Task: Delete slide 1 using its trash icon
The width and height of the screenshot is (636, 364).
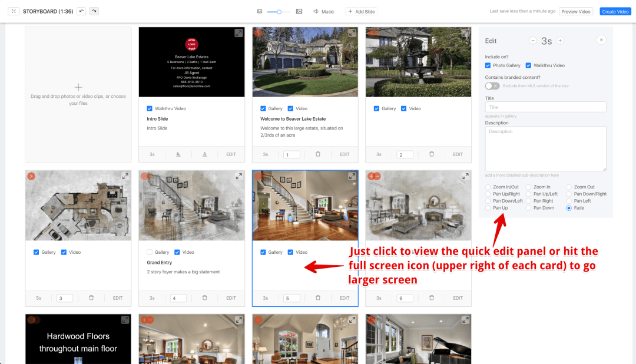Action: point(318,154)
